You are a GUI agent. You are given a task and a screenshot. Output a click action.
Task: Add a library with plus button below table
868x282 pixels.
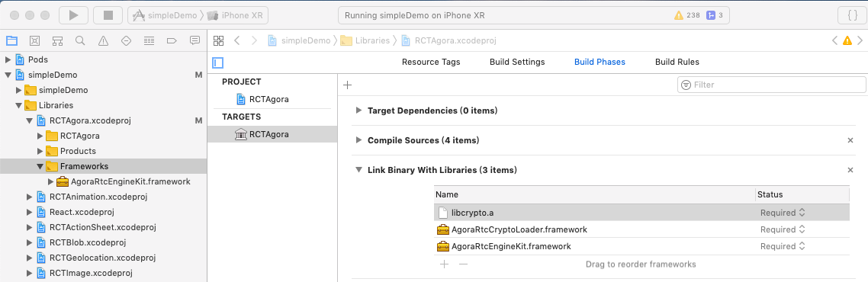444,264
